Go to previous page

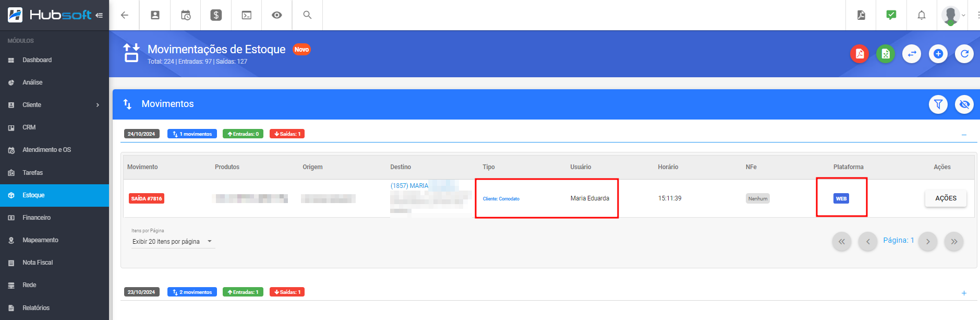[868, 242]
